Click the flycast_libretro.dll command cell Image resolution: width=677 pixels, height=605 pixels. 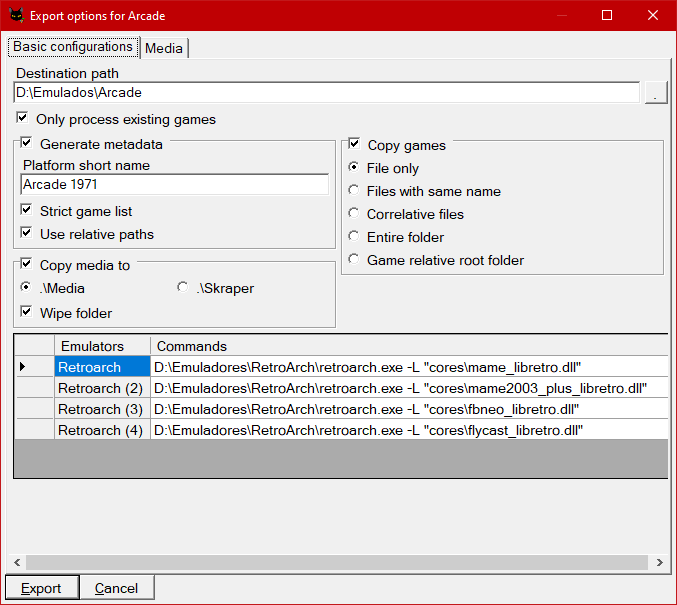coord(409,430)
